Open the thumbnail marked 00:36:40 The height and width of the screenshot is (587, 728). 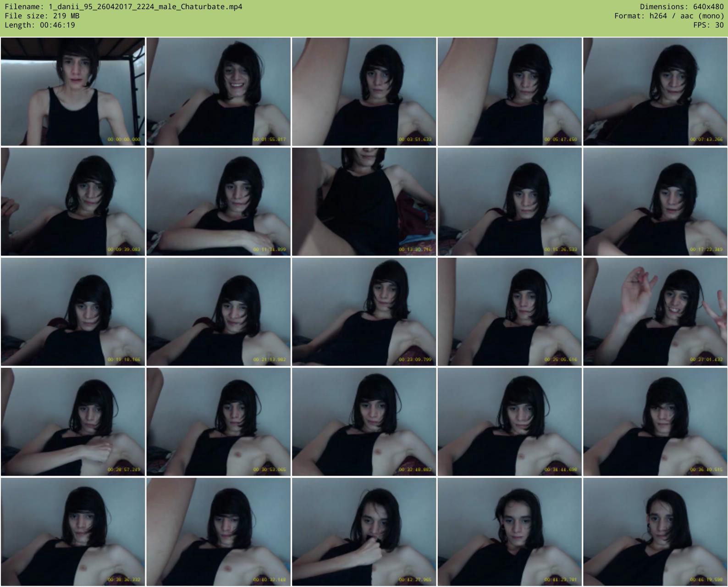pos(655,422)
